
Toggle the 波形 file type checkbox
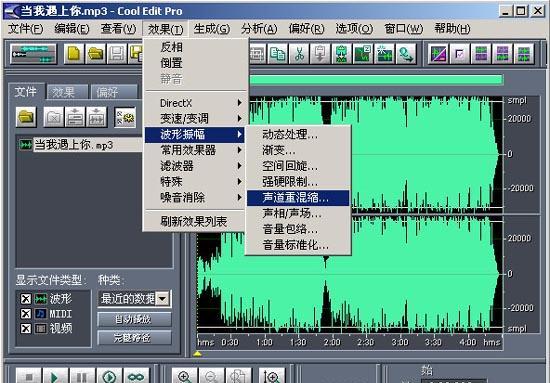coord(26,299)
